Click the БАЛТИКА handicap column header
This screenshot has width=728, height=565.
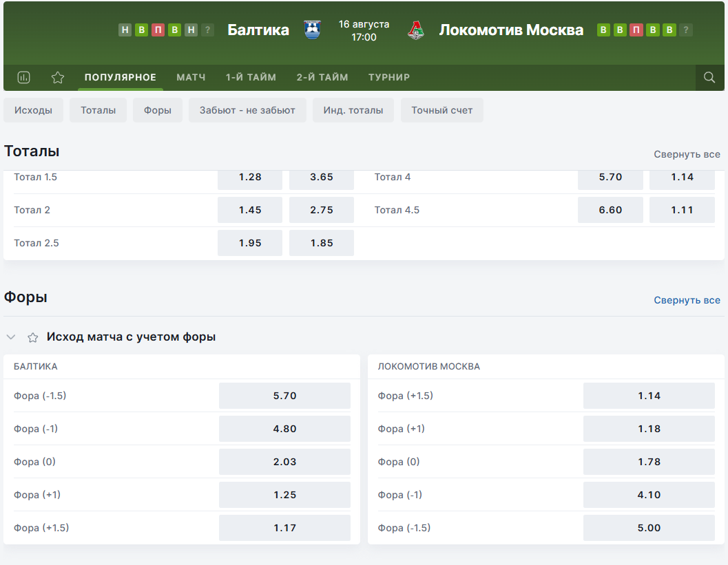[x=36, y=367]
